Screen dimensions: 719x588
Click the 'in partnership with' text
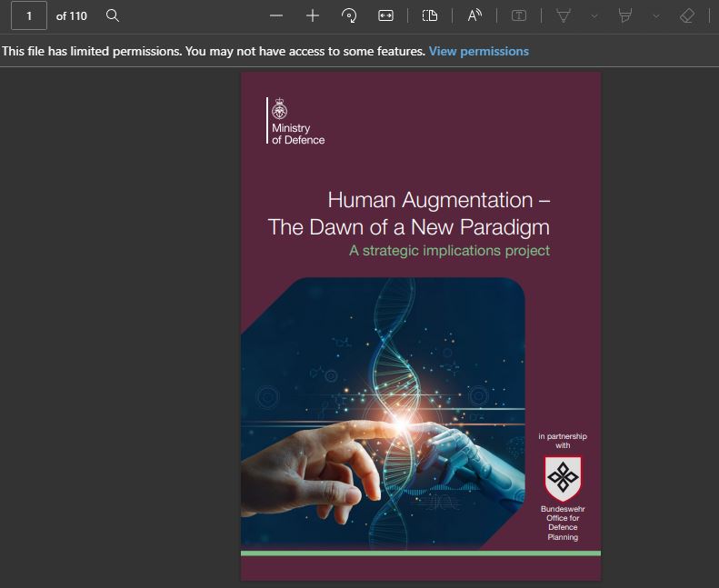click(563, 441)
